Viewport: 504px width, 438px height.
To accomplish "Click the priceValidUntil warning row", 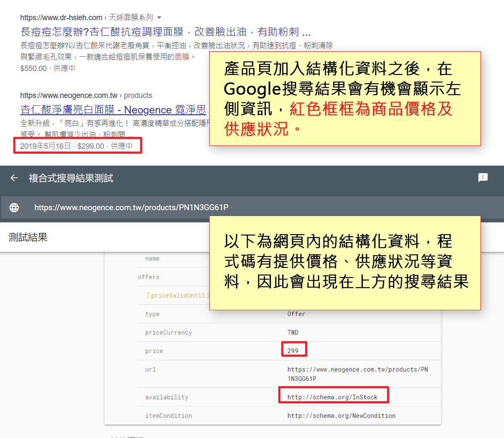I will [x=177, y=296].
